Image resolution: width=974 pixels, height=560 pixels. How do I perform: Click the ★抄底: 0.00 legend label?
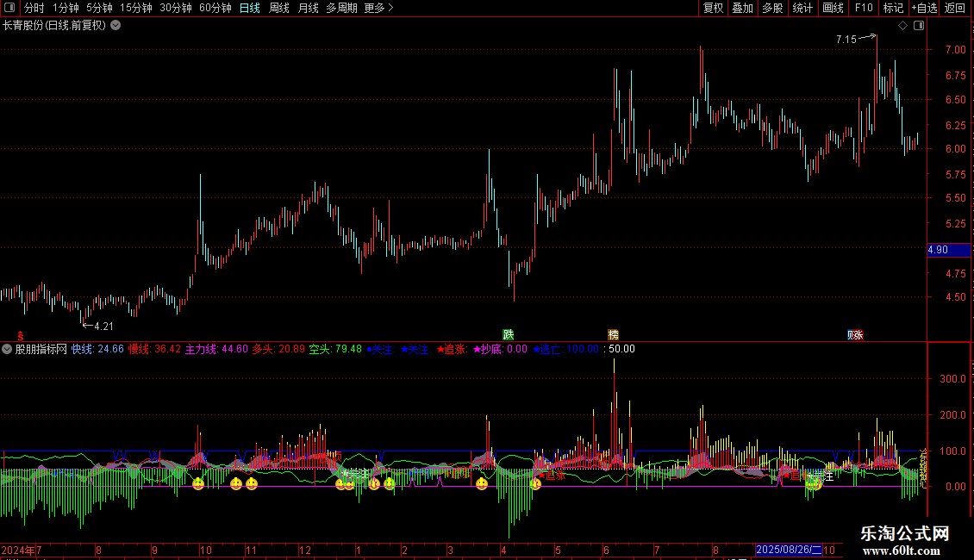pyautogui.click(x=500, y=349)
